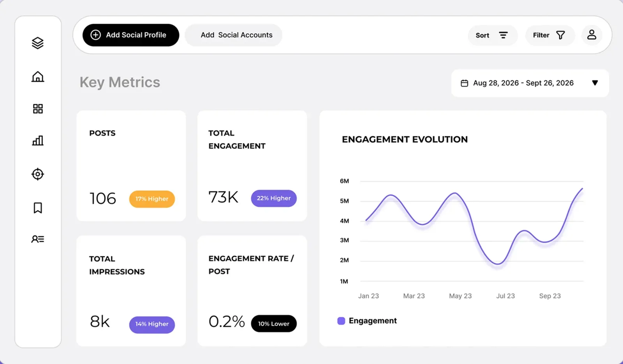Click the 106 posts value

coord(103,198)
